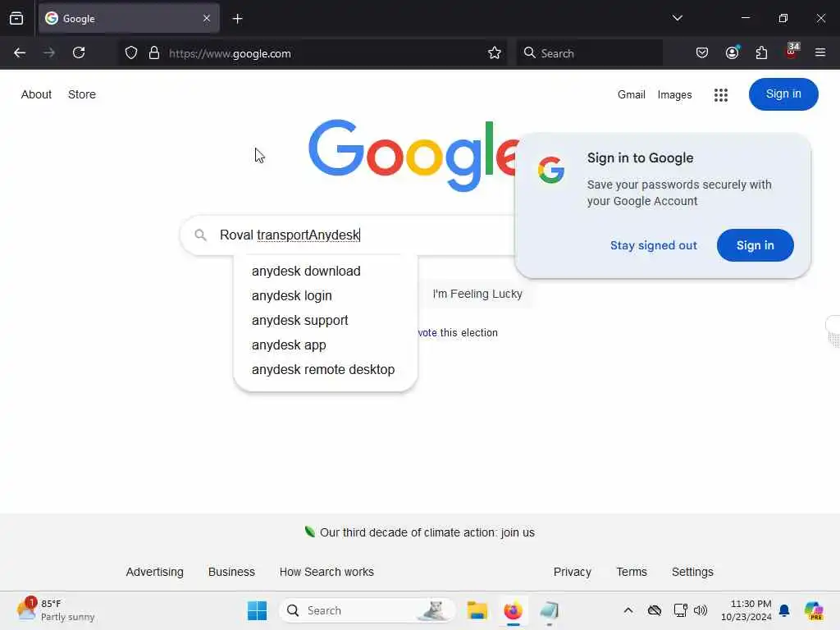This screenshot has width=840, height=630.
Task: Open the About link
Action: pyautogui.click(x=36, y=94)
